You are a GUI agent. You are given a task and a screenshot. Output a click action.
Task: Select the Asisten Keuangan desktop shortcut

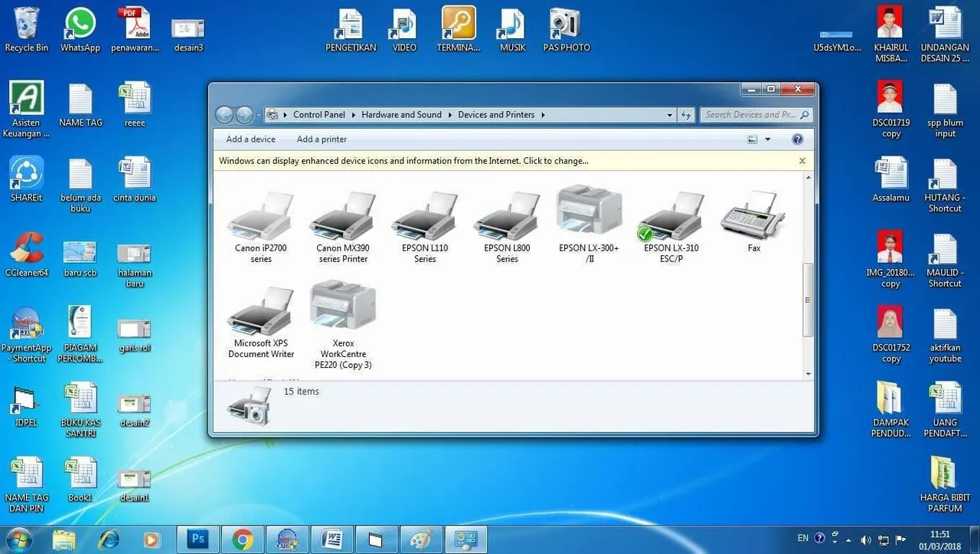tap(27, 110)
